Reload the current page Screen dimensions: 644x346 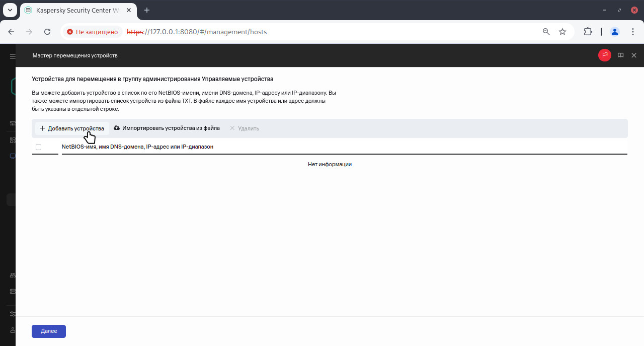47,32
